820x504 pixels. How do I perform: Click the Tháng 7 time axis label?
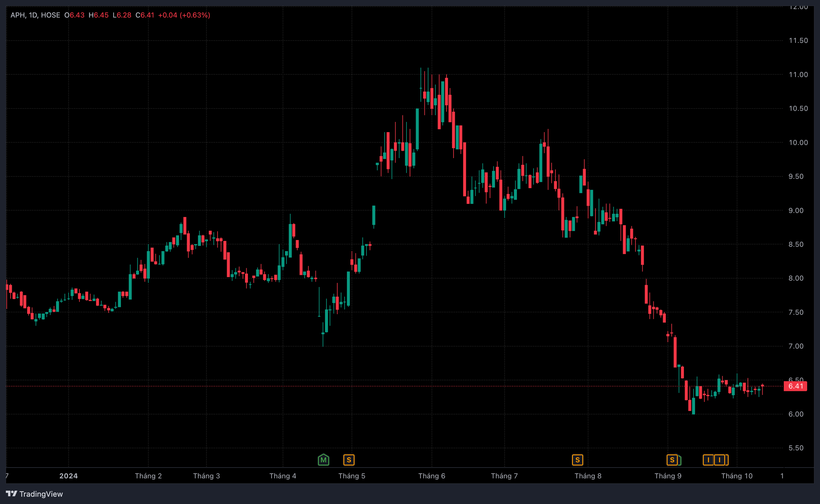click(504, 476)
